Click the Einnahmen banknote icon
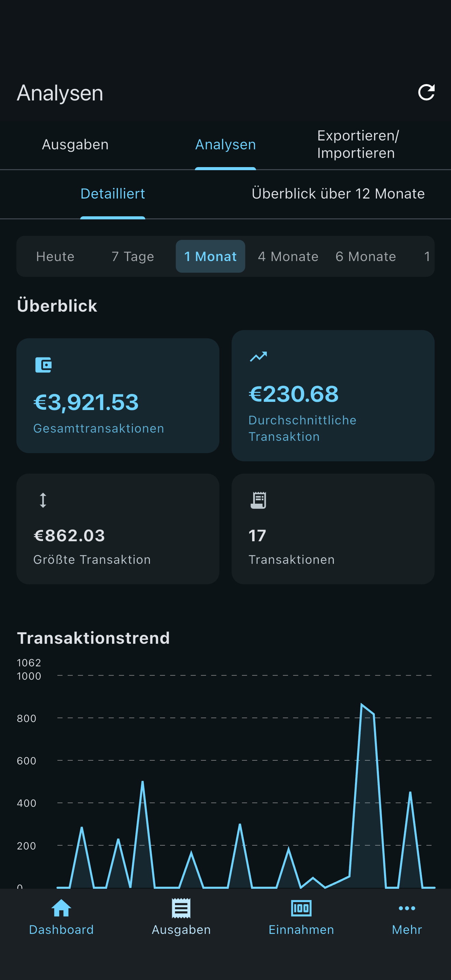This screenshot has height=980, width=451. [x=301, y=909]
